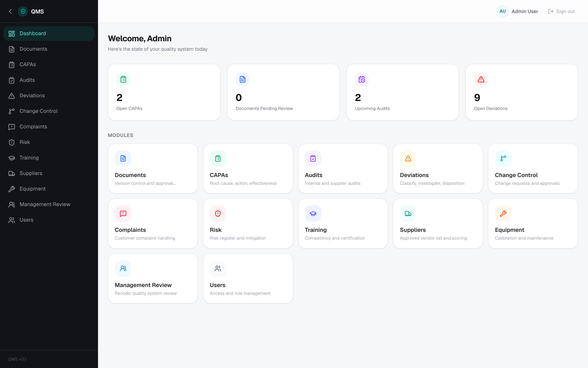The height and width of the screenshot is (368, 588).
Task: Click the AU user avatar
Action: (x=502, y=11)
